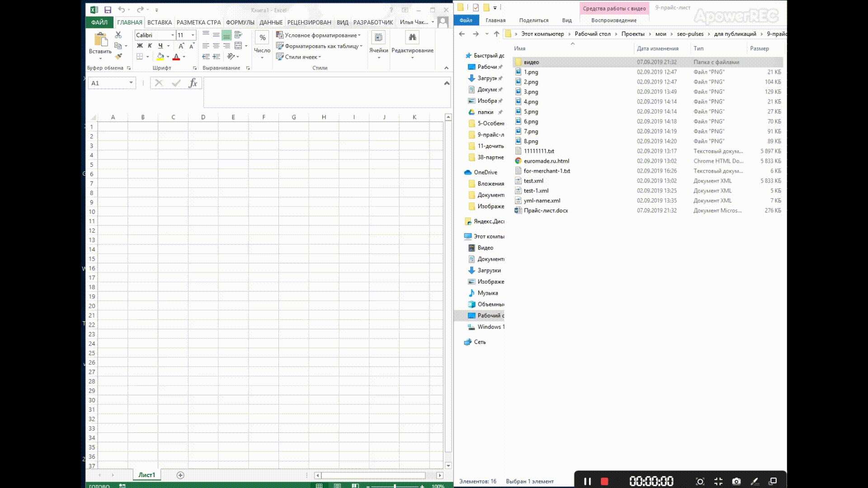Stop recording with the red square
Screen dimensions: 868x488
pyautogui.click(x=604, y=481)
